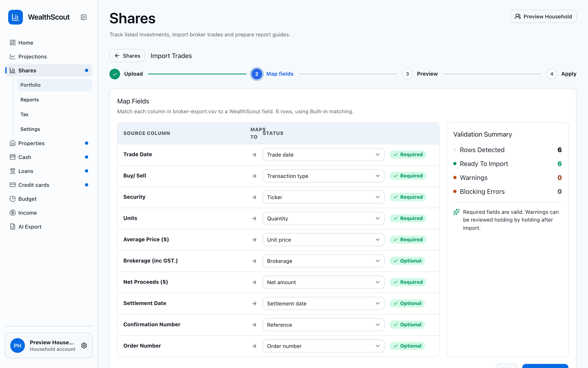Open the Ticker mapping dropdown
588x368 pixels.
323,197
